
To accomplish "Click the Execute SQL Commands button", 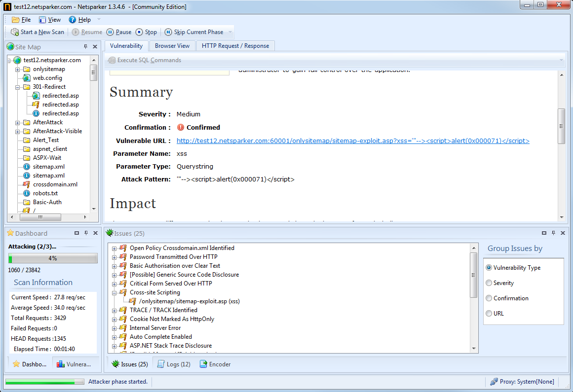I will click(x=145, y=60).
